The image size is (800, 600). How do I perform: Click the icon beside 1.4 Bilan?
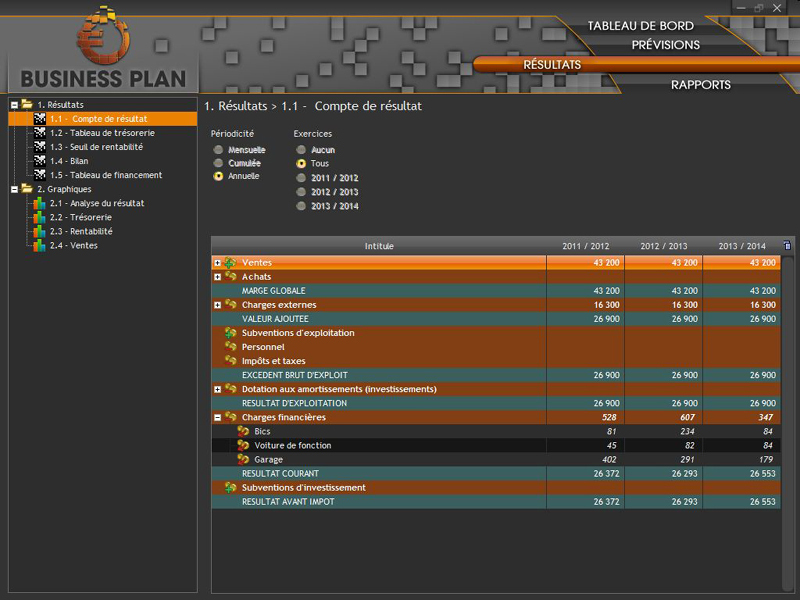40,161
